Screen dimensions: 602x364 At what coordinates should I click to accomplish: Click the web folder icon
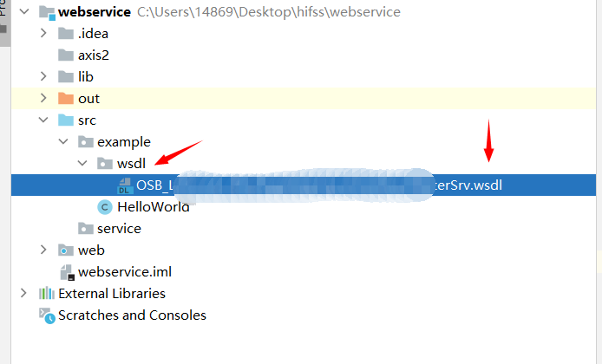[x=66, y=250]
